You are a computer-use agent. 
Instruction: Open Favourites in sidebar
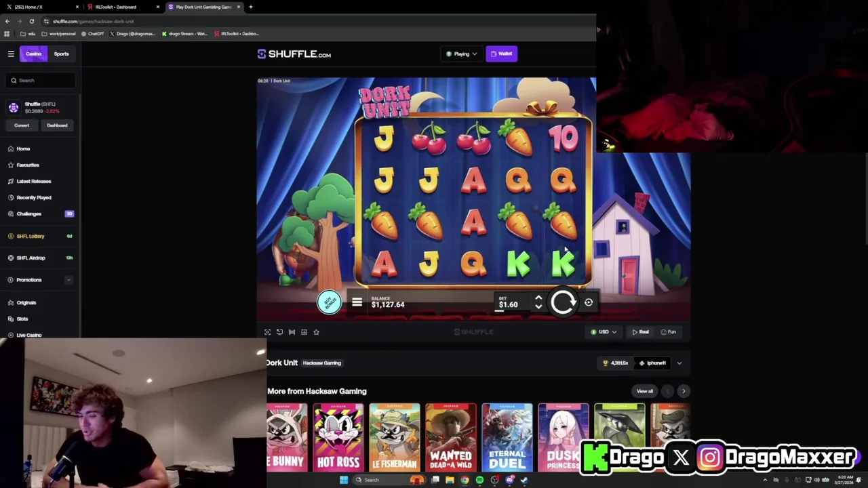[x=28, y=165]
